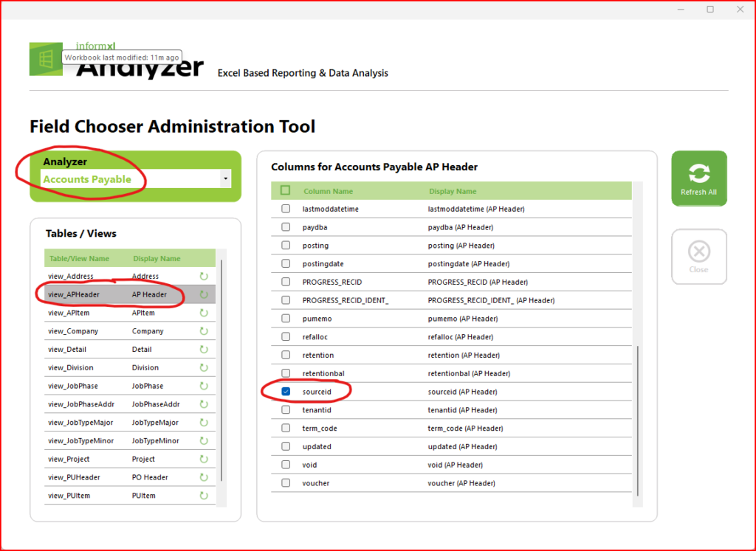The width and height of the screenshot is (756, 551).
Task: Click display name 'sourceid (AP Header)'
Action: pos(462,392)
